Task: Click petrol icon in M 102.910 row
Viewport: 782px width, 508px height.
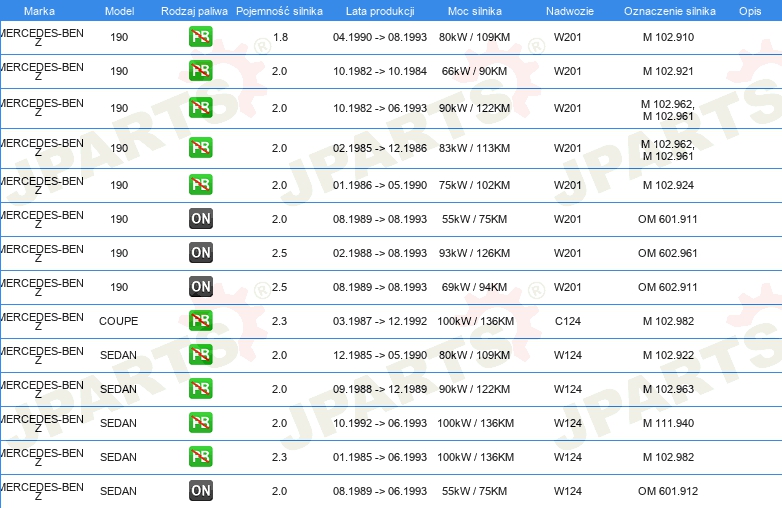Action: pos(200,37)
